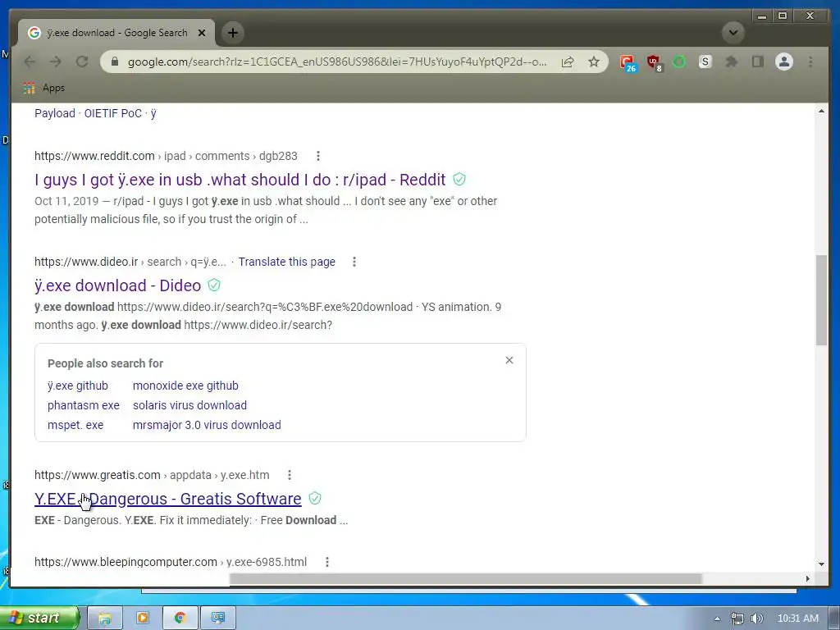The image size is (840, 630).
Task: Click the vertical scrollbar down arrow
Action: pos(821,564)
